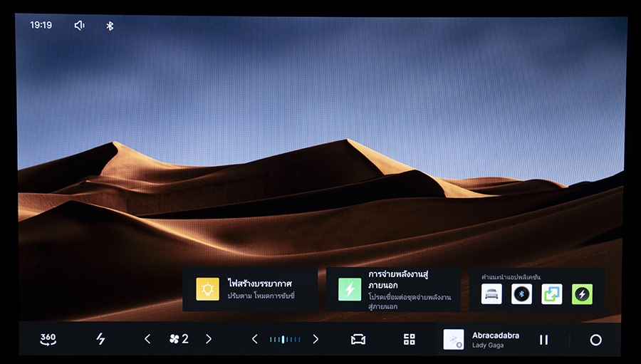The height and width of the screenshot is (364, 641).
Task: Raise temperature with right chevron
Action: point(316,339)
